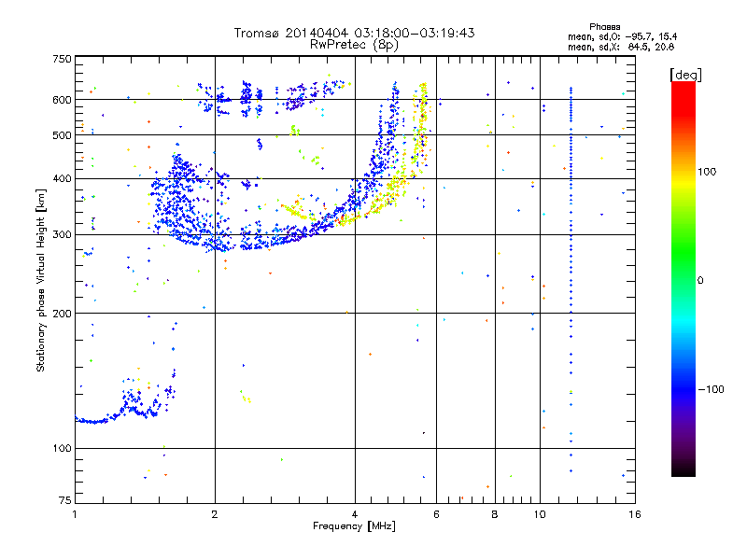Click the 'Phases' header text
This screenshot has height=560, width=747.
604,27
